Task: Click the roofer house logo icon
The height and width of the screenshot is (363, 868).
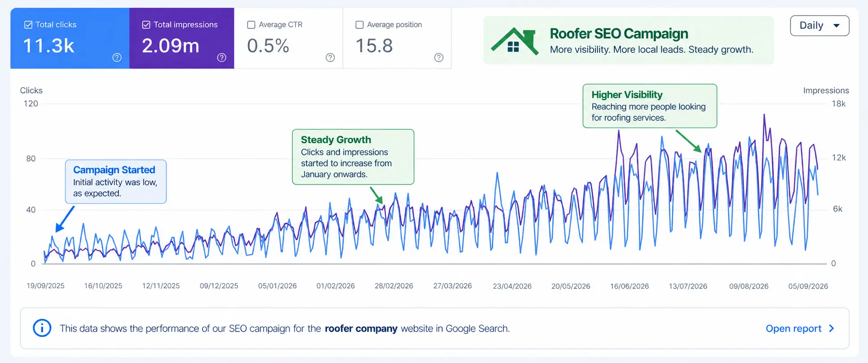Action: 515,41
